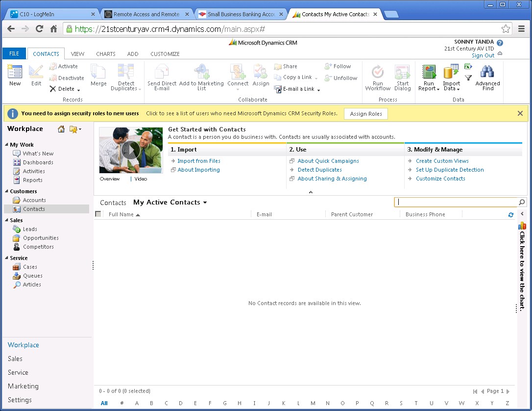Open the Import from Files link
Viewport: 532px width, 411px height.
pyautogui.click(x=199, y=161)
